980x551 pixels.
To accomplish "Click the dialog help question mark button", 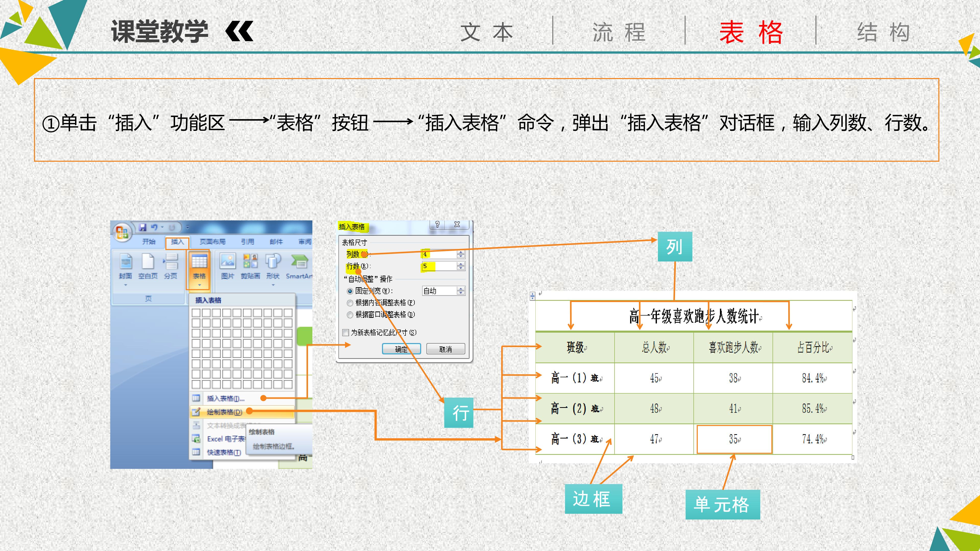I will 437,224.
